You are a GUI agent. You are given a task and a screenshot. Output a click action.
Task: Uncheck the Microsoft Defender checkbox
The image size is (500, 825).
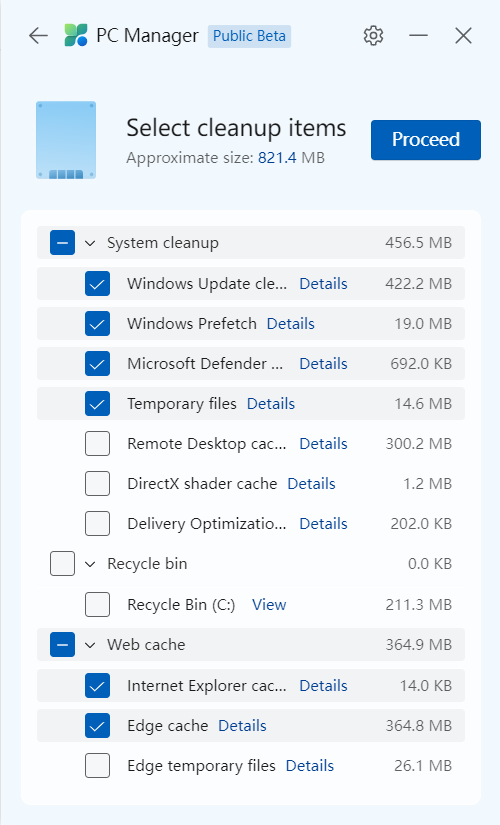[97, 364]
